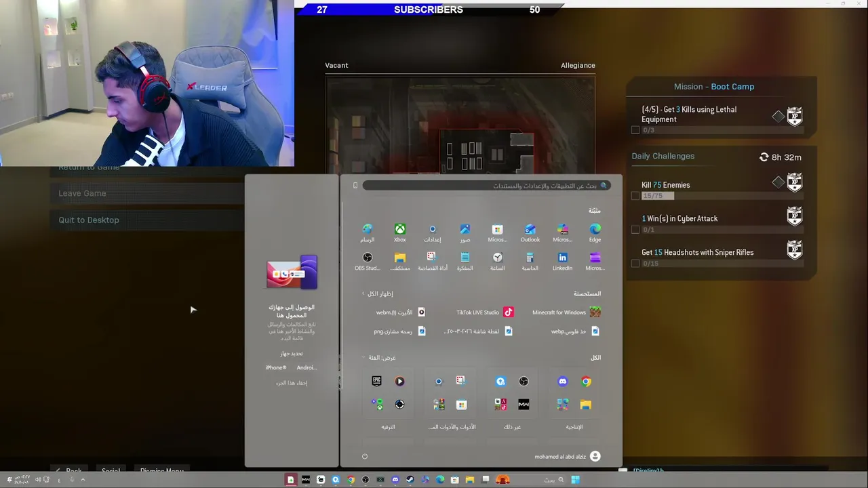Open Chrome in the الإنتاجية category
This screenshot has width=868, height=488.
pos(586,382)
